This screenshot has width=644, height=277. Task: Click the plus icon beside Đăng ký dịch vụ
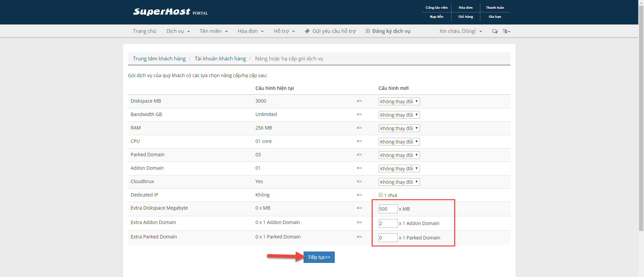368,31
